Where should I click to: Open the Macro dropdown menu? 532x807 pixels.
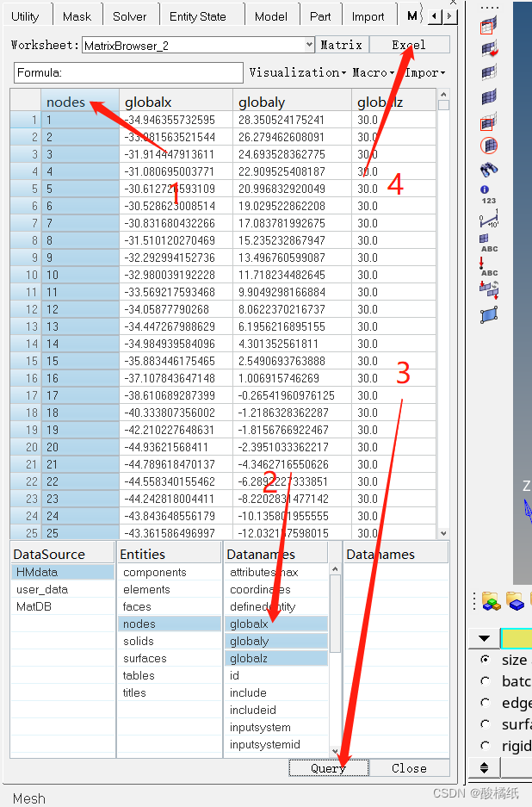[373, 72]
